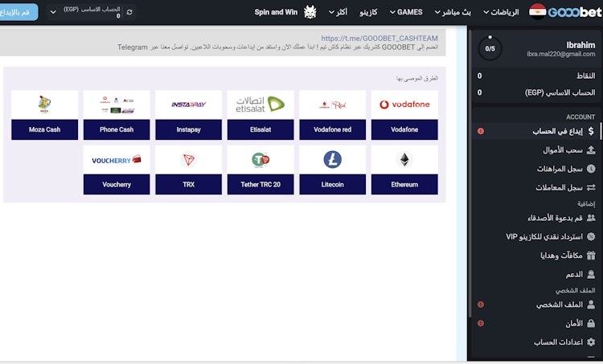Image resolution: width=603 pixels, height=364 pixels.
Task: Refresh the account balance icon
Action: pos(129,12)
